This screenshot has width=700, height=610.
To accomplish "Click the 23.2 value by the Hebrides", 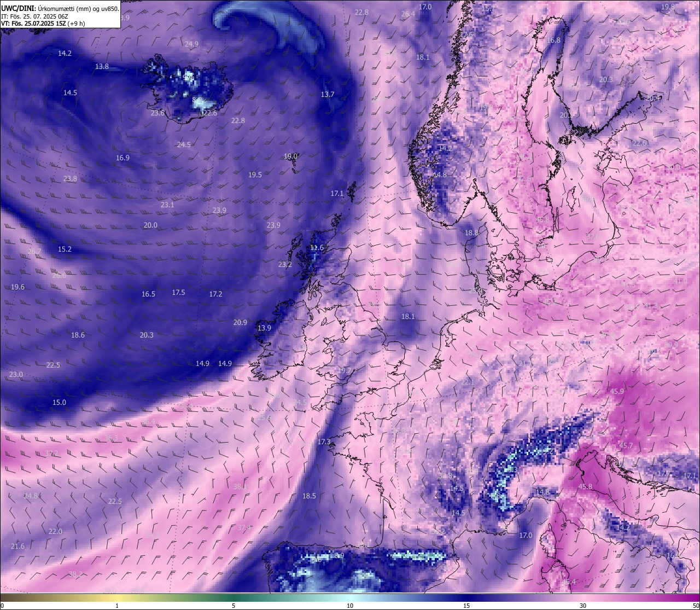I will [x=285, y=264].
